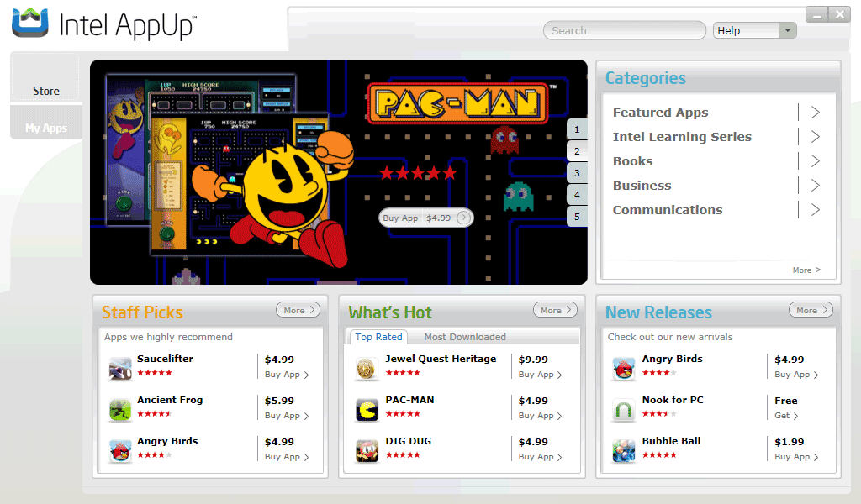Open the Store section

click(x=45, y=77)
